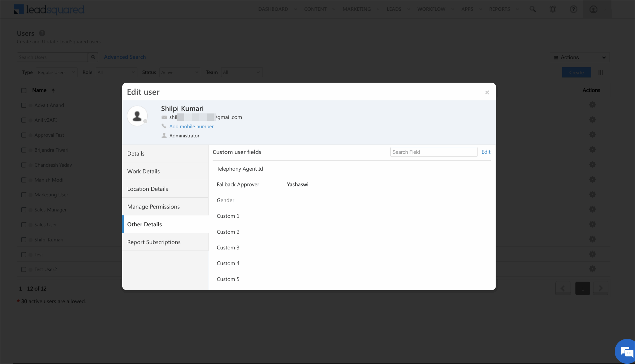Click the gear icon for Chandresh Yadav row

click(592, 164)
